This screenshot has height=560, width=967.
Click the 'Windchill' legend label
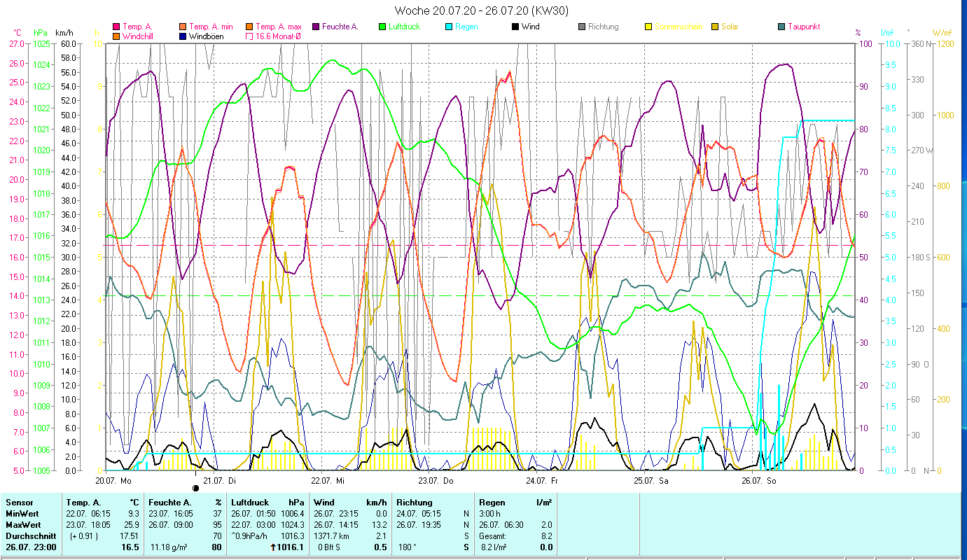point(139,36)
